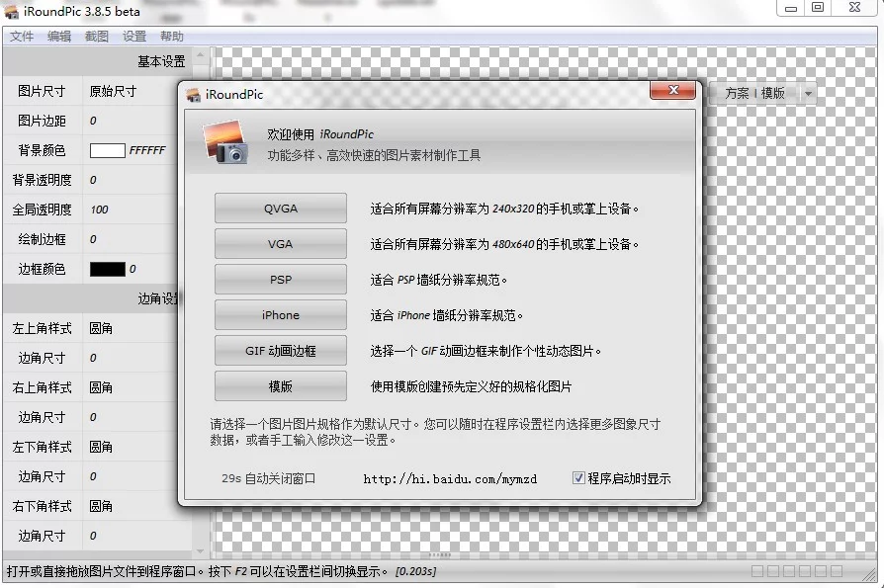This screenshot has height=588, width=884.
Task: Open the 右下角样式 value 圆角
Action: [x=101, y=506]
